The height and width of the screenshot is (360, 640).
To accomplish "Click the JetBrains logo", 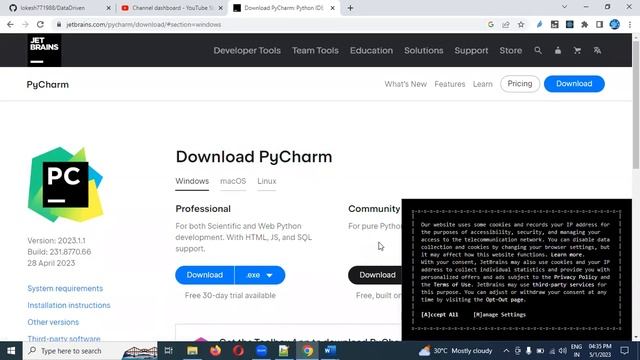I will (44, 50).
